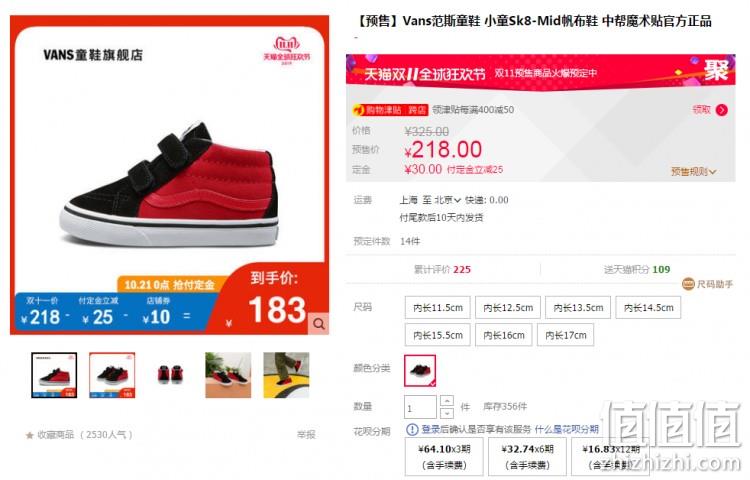Viewport: 750px width, 480px height.
Task: Select size 内长14.5cm
Action: click(648, 308)
